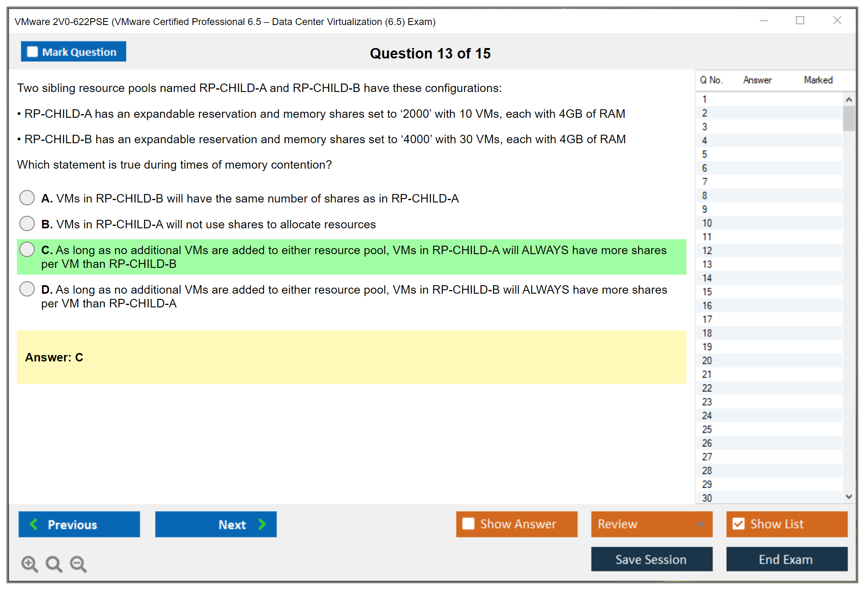Image resolution: width=868 pixels, height=593 pixels.
Task: Maximize the exam window
Action: [x=800, y=21]
